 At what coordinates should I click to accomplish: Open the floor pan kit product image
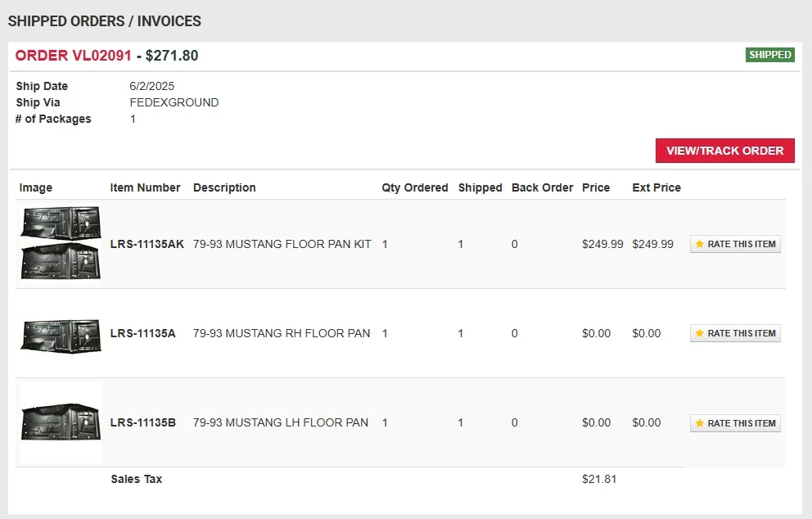coord(61,243)
